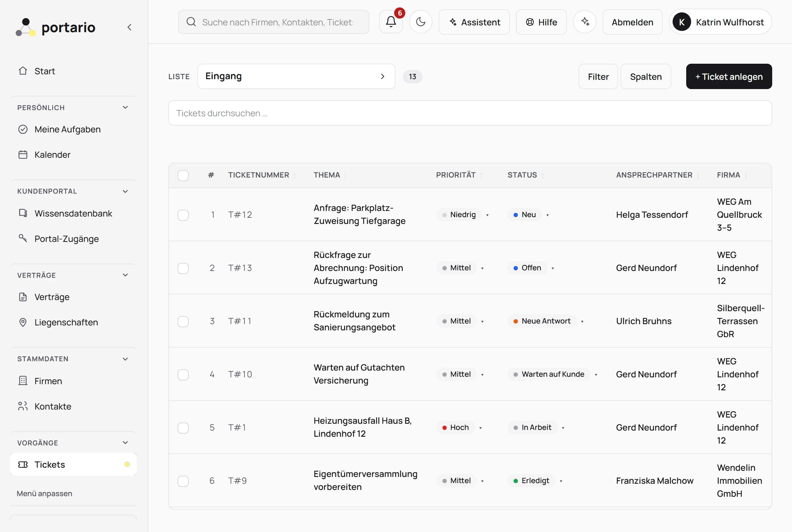Screen dimensions: 792x532
Task: Check the box for ticket T#12
Action: [183, 215]
